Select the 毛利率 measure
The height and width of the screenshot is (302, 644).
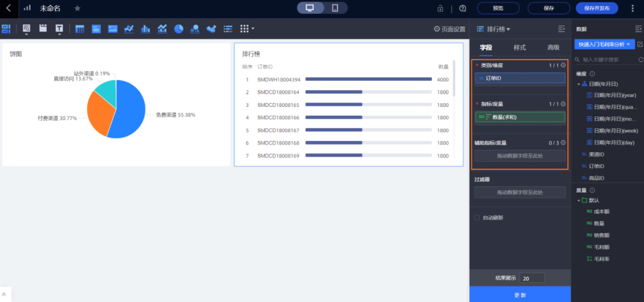pyautogui.click(x=598, y=259)
